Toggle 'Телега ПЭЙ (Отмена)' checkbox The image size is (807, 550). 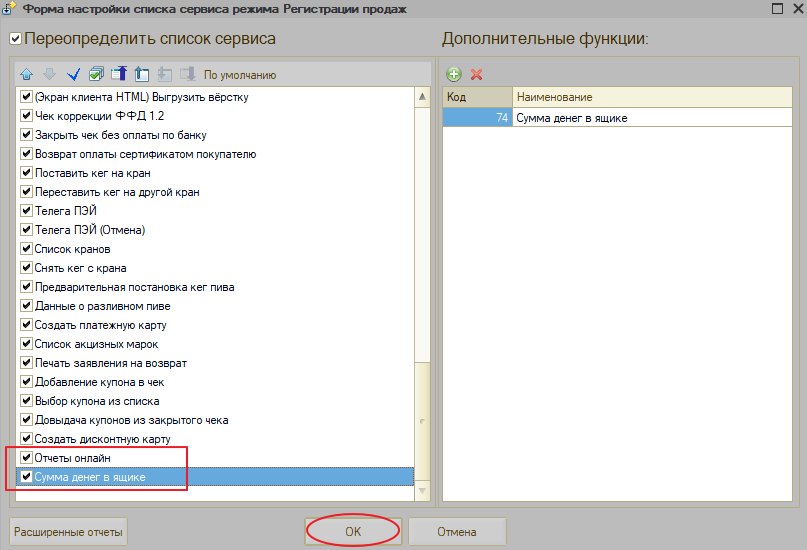(26, 229)
